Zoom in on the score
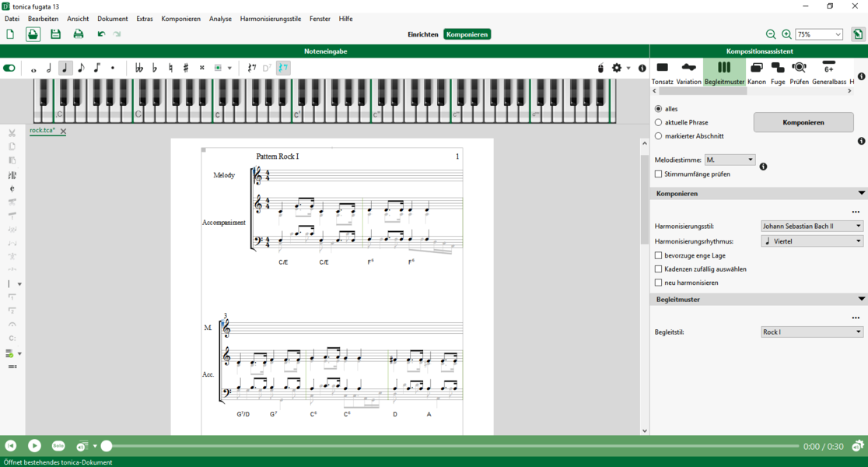The image size is (868, 467). 786,34
